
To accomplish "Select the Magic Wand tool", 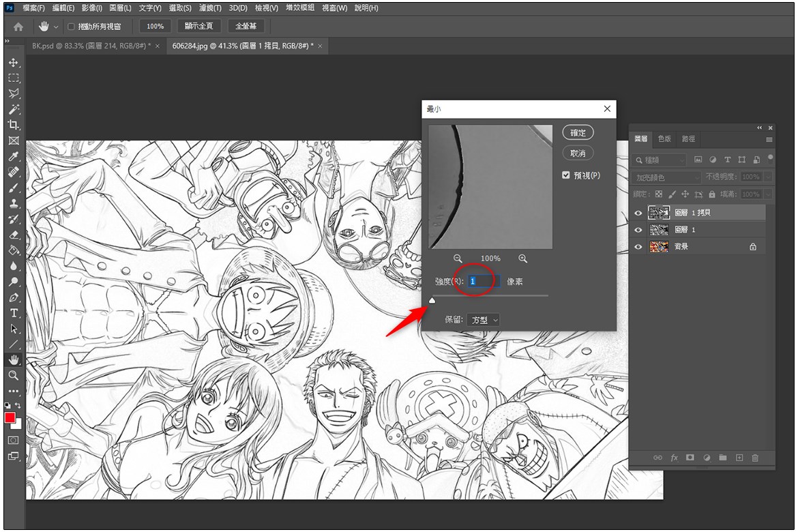I will tap(14, 109).
